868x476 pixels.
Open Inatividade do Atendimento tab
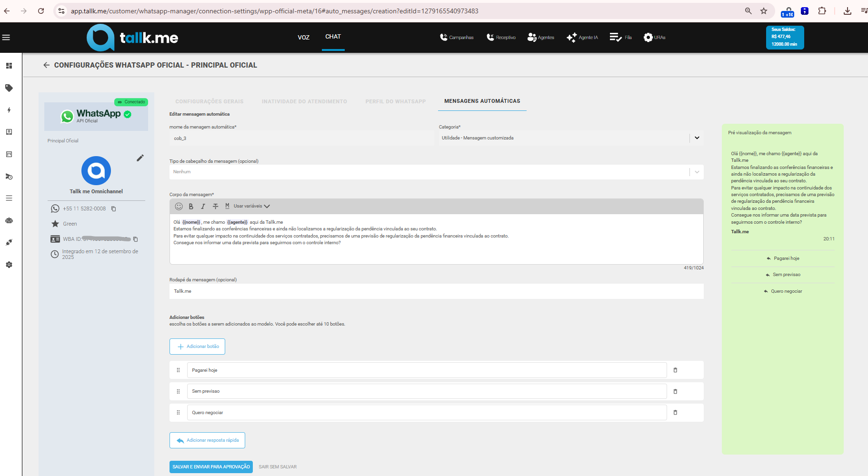pyautogui.click(x=304, y=101)
